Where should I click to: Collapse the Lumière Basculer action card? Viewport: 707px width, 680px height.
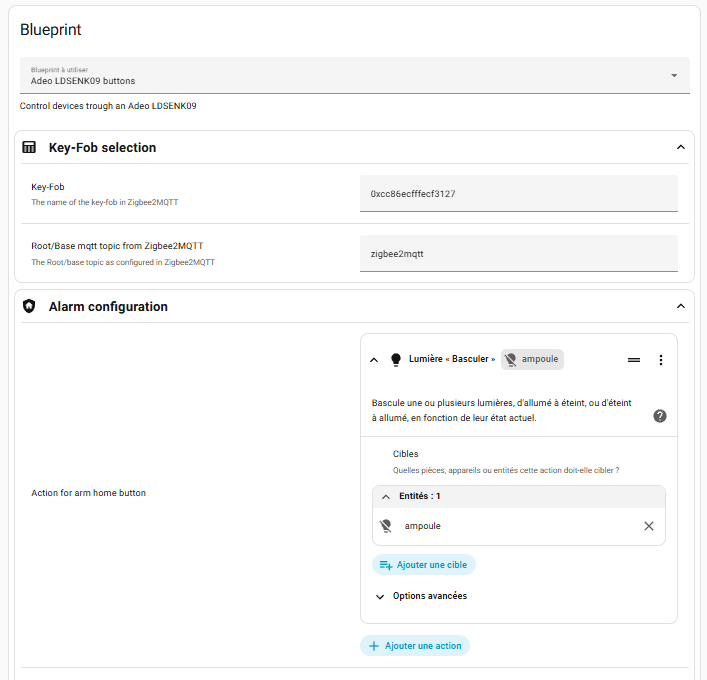[x=374, y=360]
